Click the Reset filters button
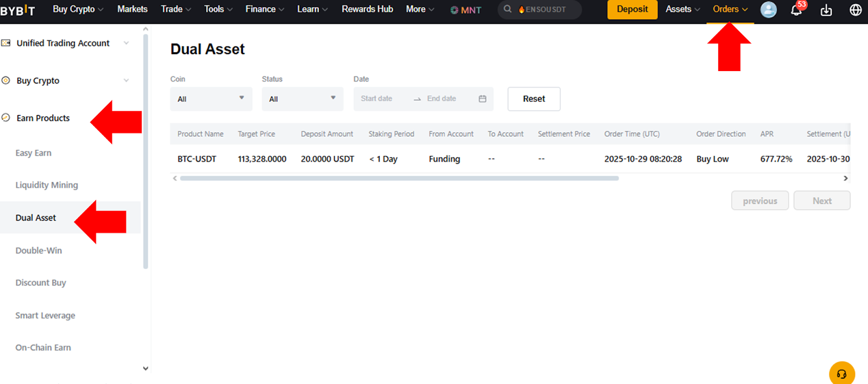Viewport: 868px width, 384px height. [x=534, y=99]
